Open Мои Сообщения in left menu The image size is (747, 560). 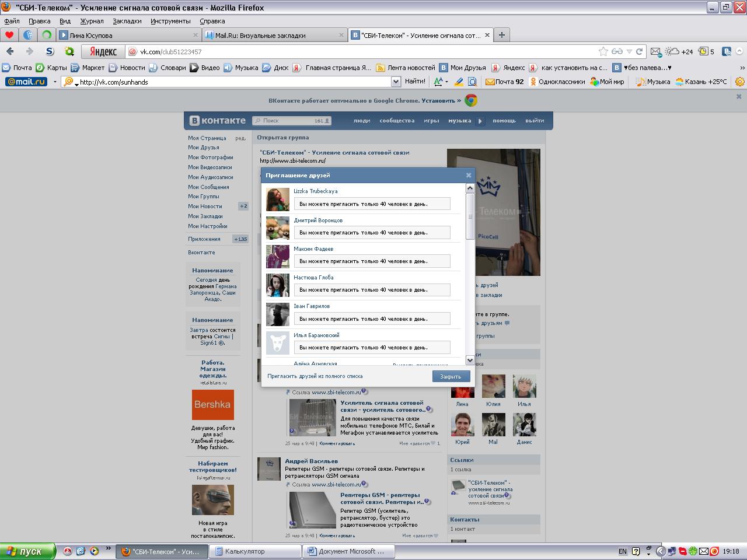point(208,187)
